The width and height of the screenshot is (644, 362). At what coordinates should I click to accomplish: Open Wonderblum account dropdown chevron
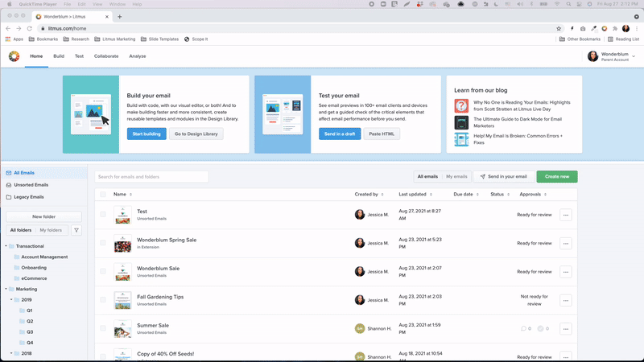634,56
